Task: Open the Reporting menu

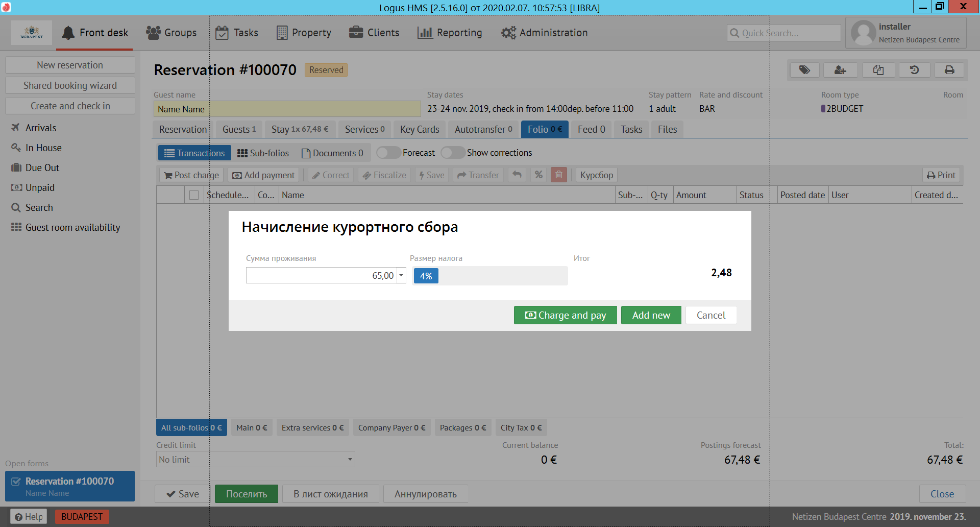Action: coord(450,33)
